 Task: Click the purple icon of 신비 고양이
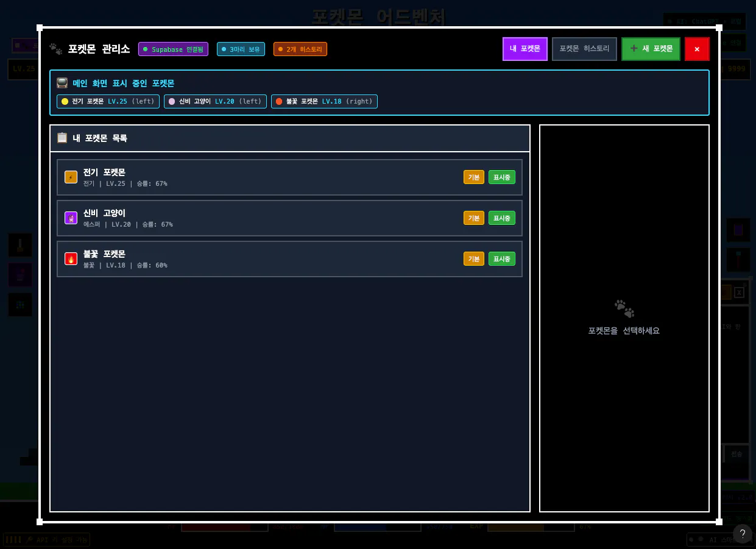coord(71,218)
